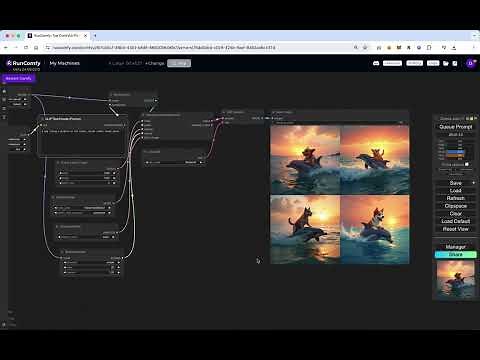This screenshot has width=480, height=360.
Task: Click Load Default
Action: click(455, 221)
